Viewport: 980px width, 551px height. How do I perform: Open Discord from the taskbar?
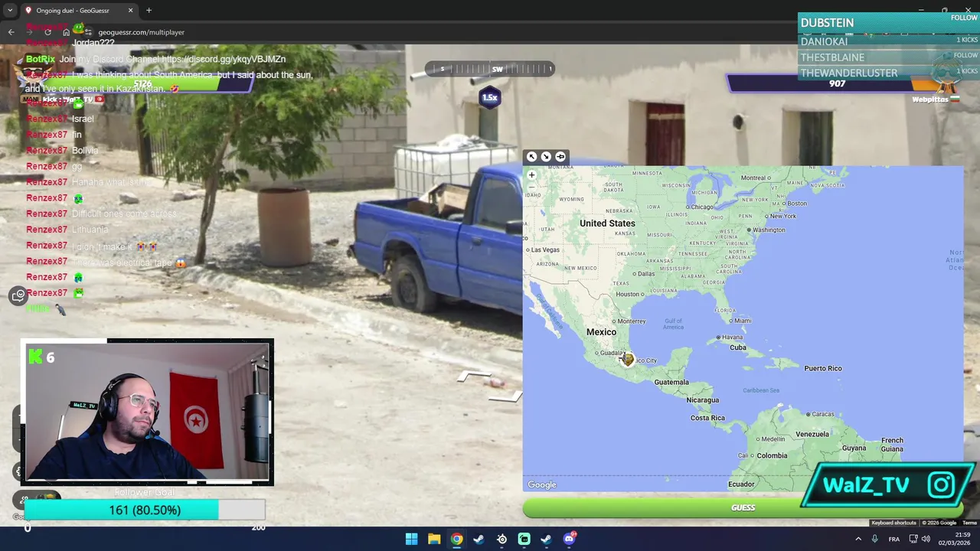pos(569,539)
